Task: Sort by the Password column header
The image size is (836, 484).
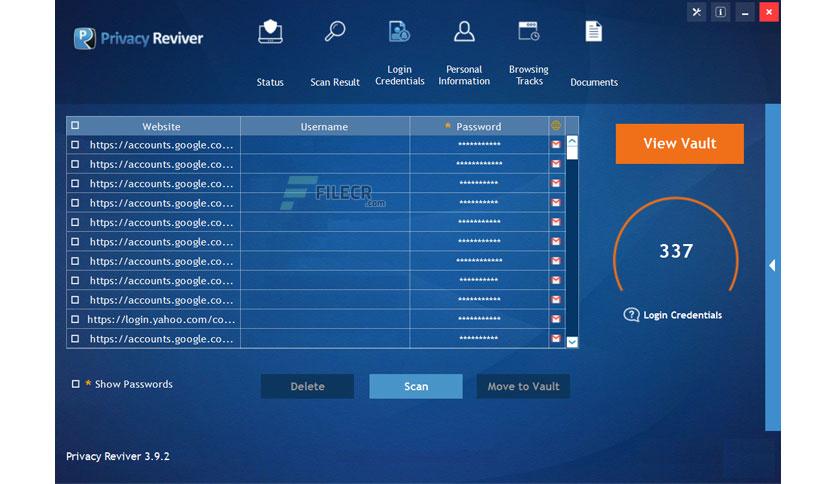Action: coord(479,126)
